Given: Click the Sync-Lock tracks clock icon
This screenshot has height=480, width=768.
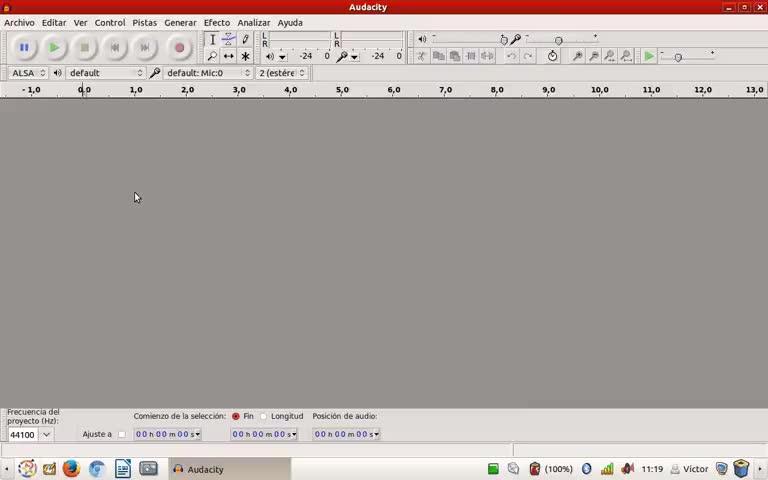Looking at the screenshot, I should pyautogui.click(x=552, y=56).
